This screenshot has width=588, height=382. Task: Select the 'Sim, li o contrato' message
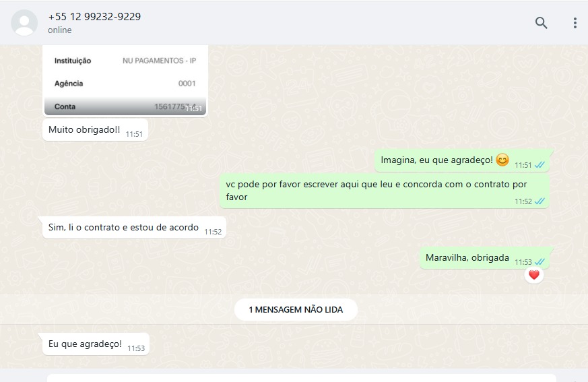(x=134, y=228)
